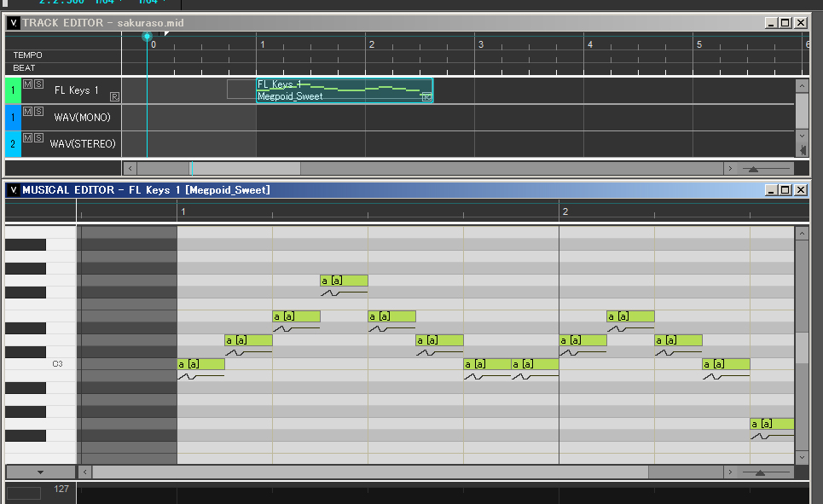This screenshot has width=823, height=504.
Task: Mute the WAV(MONO) track
Action: (28, 112)
